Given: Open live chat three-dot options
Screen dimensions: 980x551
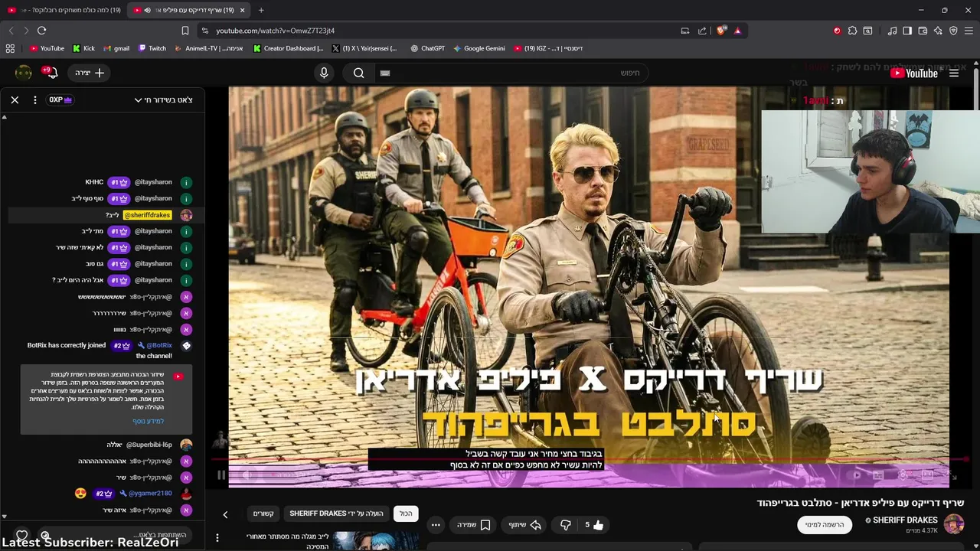Looking at the screenshot, I should [x=35, y=99].
